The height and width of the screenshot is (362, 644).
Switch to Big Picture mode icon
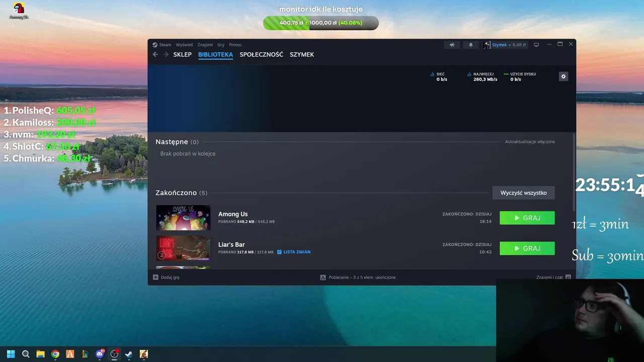click(x=536, y=45)
